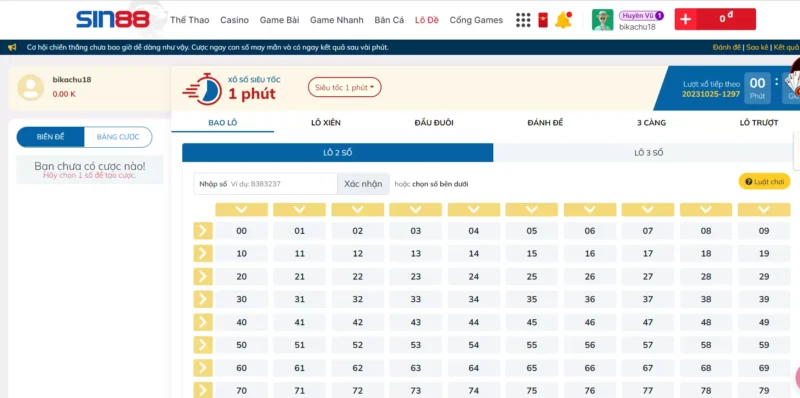Click the Xác nhận button
The image size is (800, 398).
[x=363, y=184]
